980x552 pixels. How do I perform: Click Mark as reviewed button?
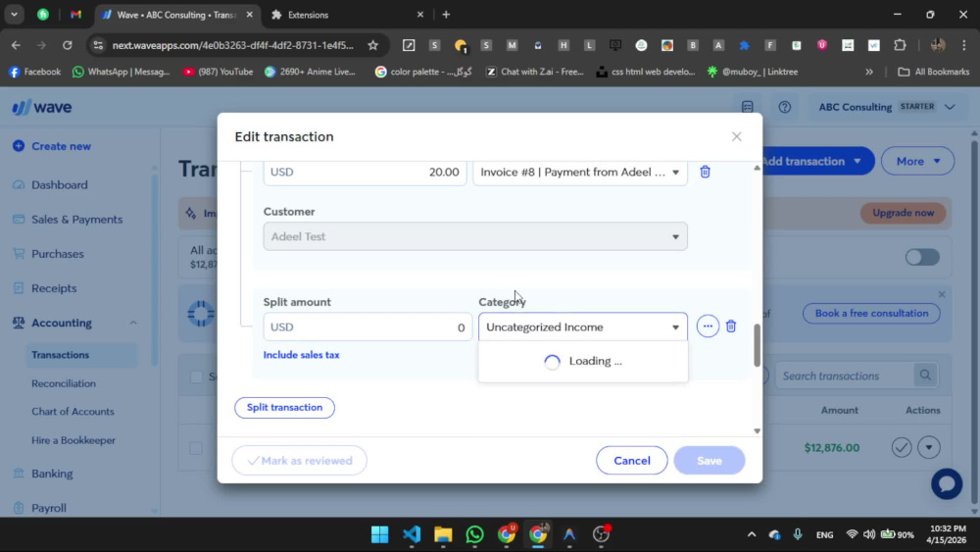click(299, 461)
